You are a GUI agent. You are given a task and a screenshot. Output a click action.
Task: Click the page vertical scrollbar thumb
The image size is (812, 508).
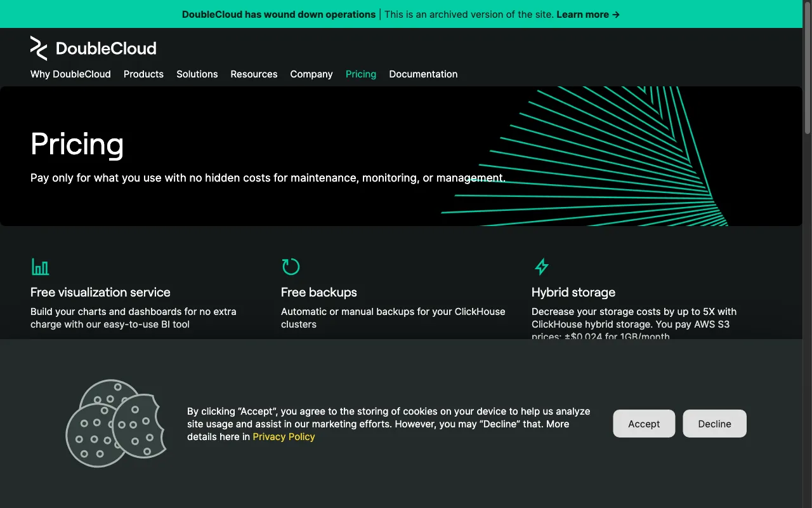[x=808, y=69]
